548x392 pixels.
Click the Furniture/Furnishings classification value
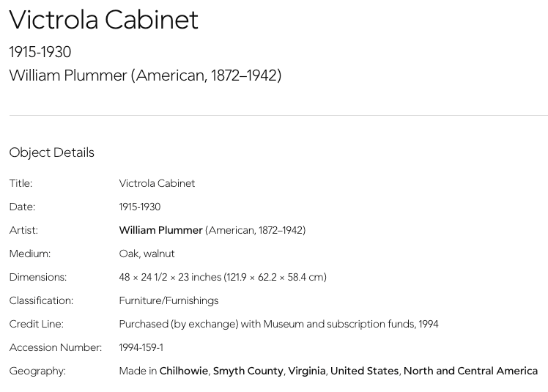pos(169,300)
